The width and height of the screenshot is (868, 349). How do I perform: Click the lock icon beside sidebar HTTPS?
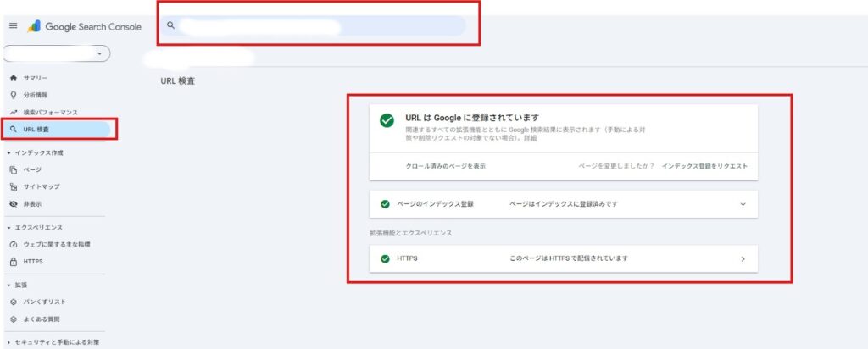click(x=14, y=262)
